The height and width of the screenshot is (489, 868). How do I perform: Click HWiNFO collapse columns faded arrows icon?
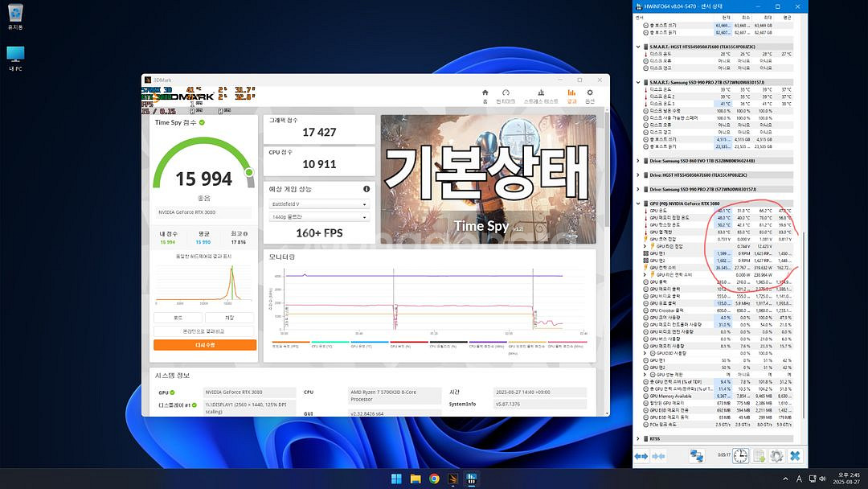659,456
